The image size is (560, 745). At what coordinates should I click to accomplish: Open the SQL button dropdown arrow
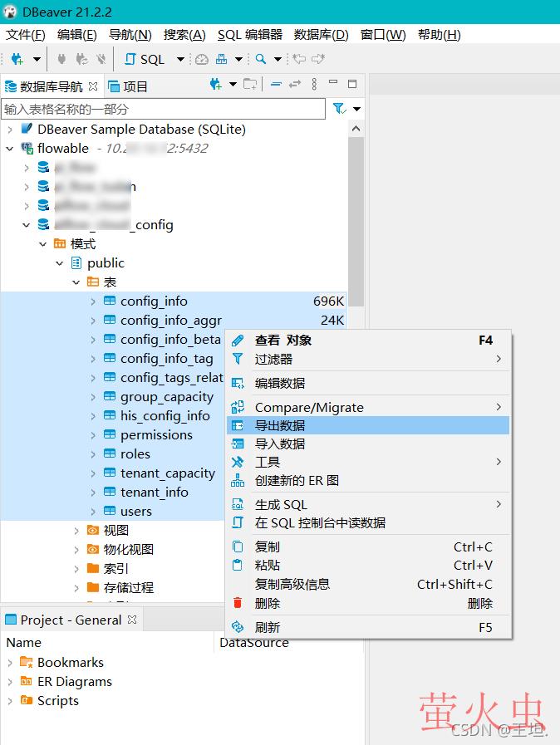point(180,60)
